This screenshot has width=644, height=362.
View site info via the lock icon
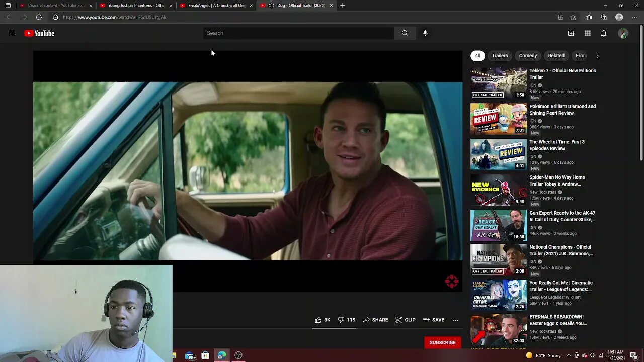coord(56,17)
